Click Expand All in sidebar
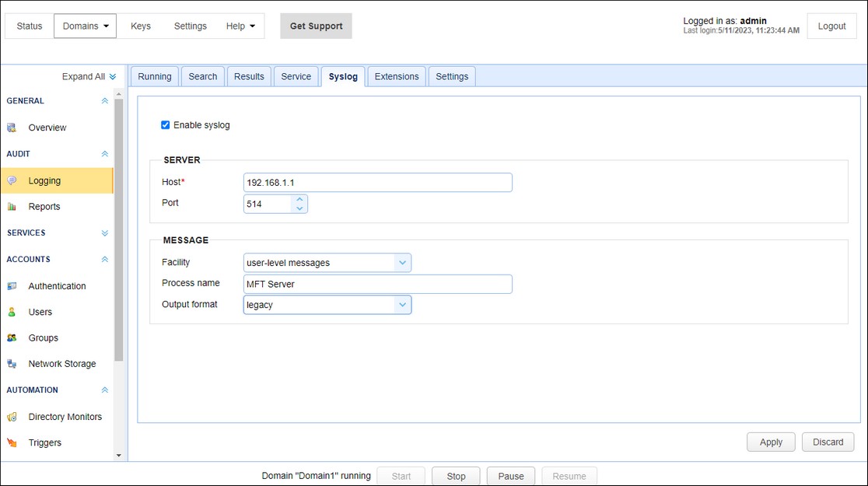Image resolution: width=868 pixels, height=486 pixels. tap(89, 76)
